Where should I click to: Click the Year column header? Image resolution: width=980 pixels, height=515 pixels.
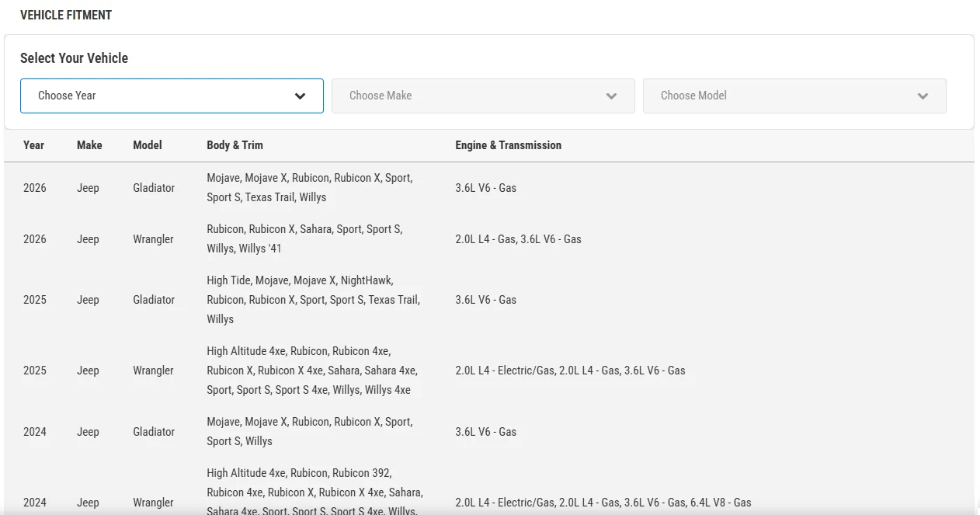coord(33,145)
